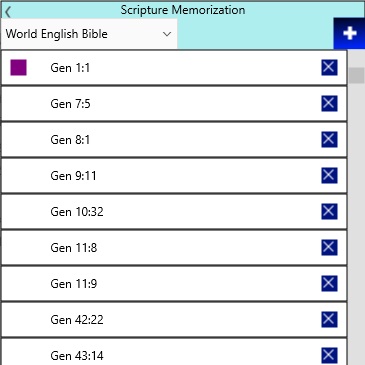Image resolution: width=365 pixels, height=365 pixels.
Task: Delete the Gen 11:8 entry
Action: [329, 248]
